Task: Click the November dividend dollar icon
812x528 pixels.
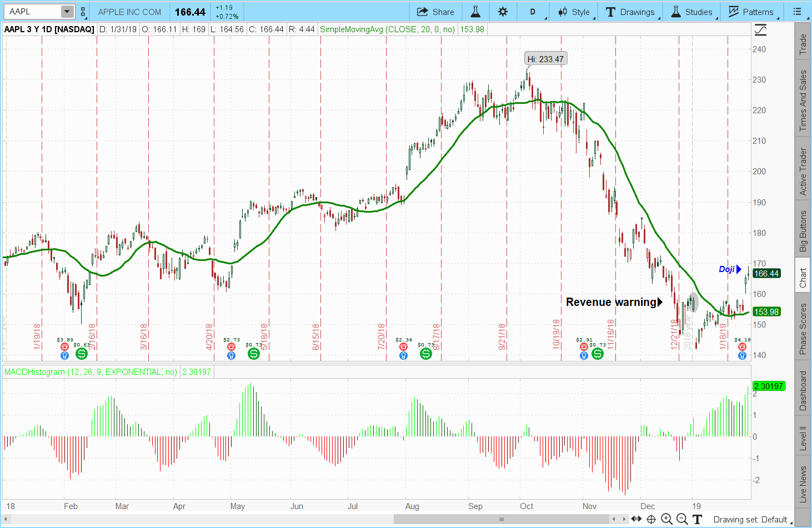Action: 598,354
